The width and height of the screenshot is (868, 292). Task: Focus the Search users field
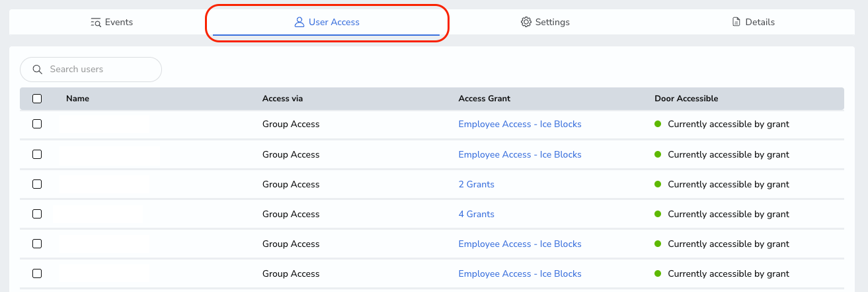click(x=91, y=70)
